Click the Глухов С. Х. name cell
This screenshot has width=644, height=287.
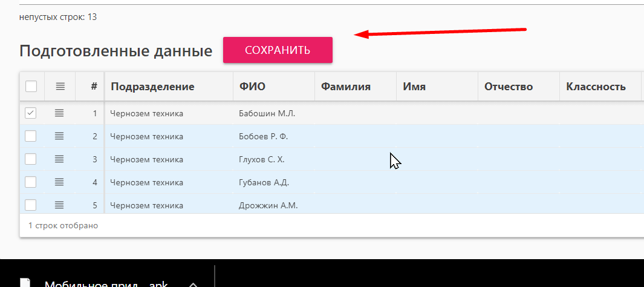262,159
